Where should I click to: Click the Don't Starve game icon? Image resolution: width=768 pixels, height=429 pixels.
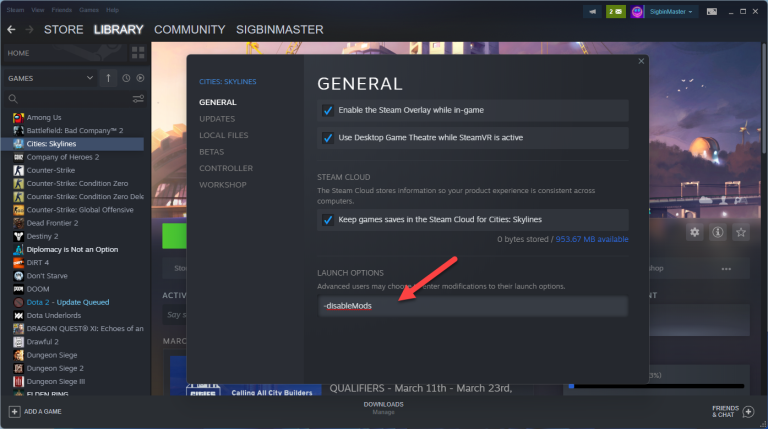(18, 276)
